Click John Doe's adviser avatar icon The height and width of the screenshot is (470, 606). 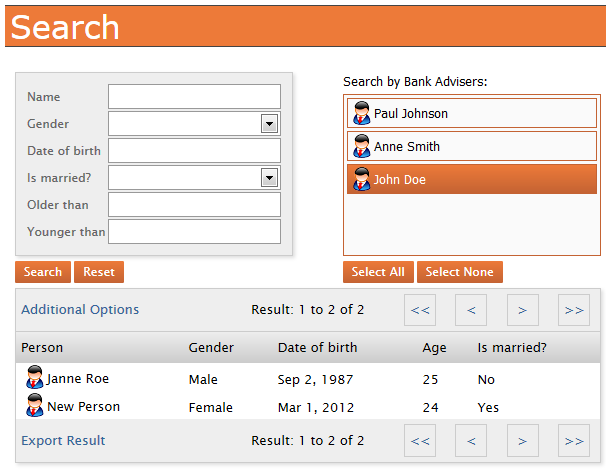(x=362, y=179)
